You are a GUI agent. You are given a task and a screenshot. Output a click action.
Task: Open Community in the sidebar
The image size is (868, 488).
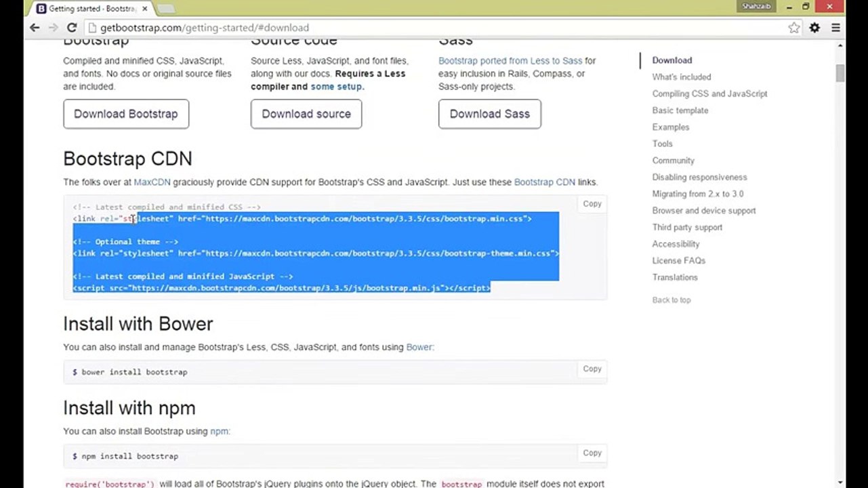click(x=674, y=161)
